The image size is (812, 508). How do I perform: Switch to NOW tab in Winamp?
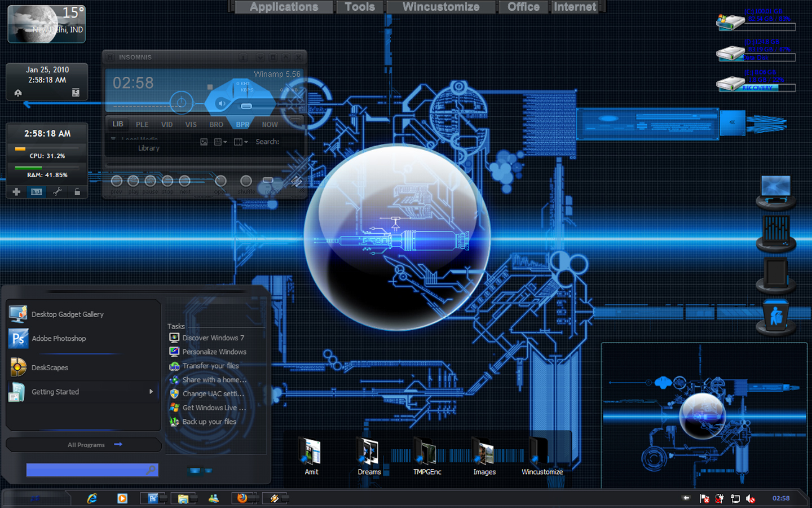coord(270,125)
